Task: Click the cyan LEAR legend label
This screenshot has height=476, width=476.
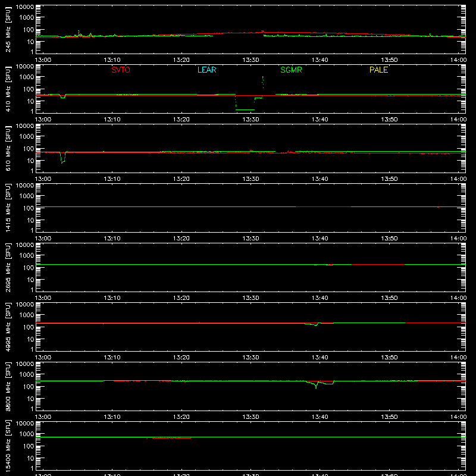Action: click(x=206, y=70)
